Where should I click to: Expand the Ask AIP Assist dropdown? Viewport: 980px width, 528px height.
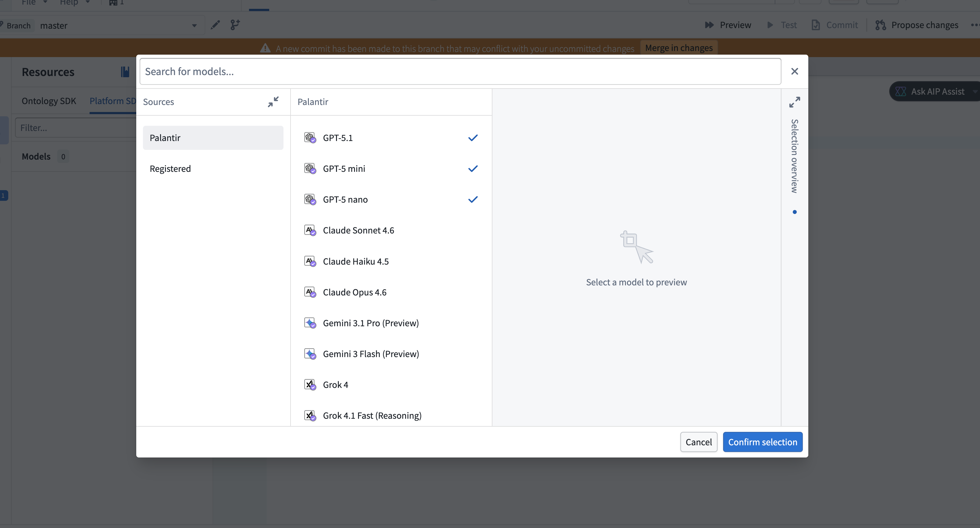(975, 91)
